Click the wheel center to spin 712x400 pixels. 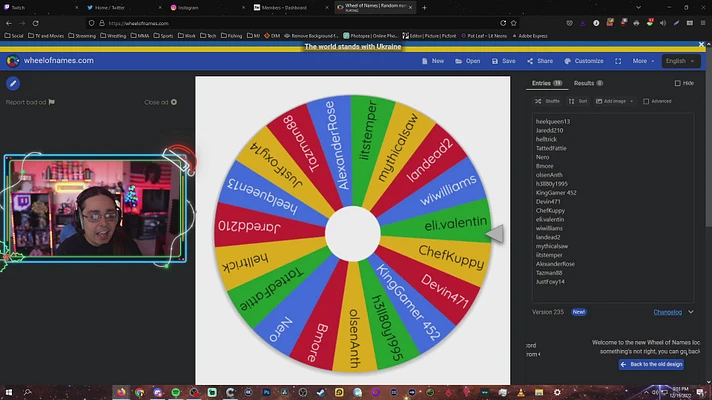coord(352,233)
